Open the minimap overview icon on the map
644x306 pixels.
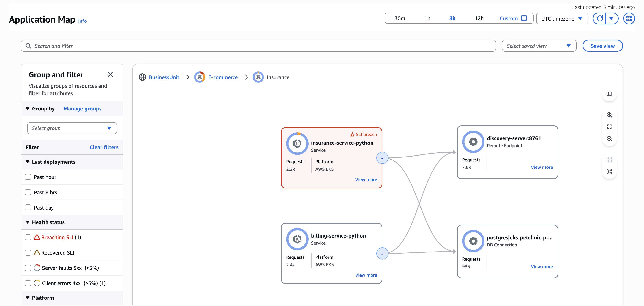click(609, 94)
